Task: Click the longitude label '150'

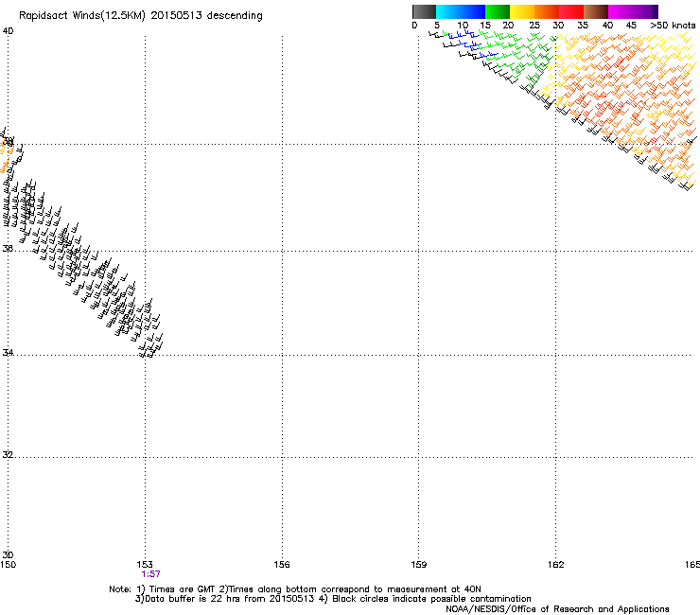Action: [8, 565]
